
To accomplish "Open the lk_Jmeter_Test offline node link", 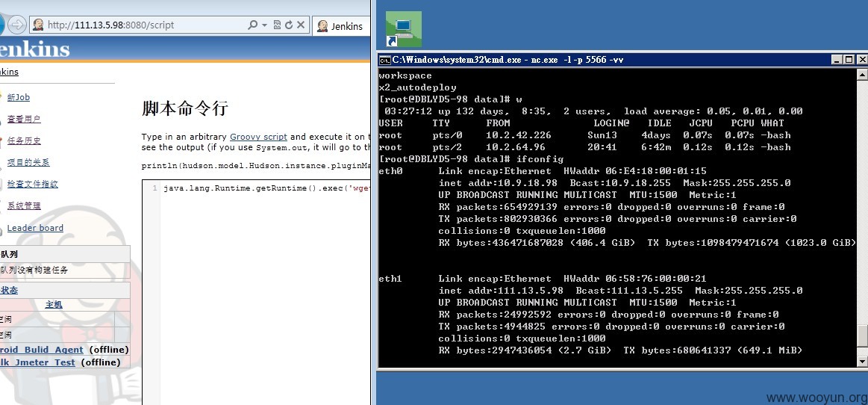I will (x=37, y=362).
